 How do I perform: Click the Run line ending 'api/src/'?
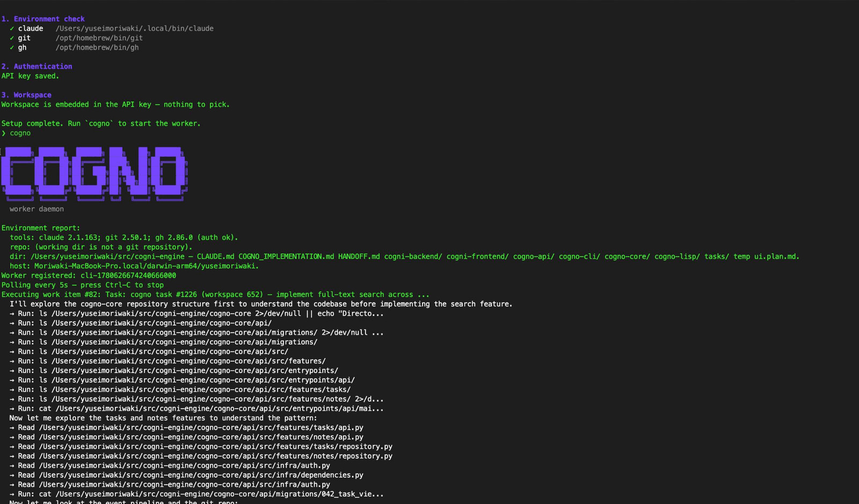(x=149, y=352)
